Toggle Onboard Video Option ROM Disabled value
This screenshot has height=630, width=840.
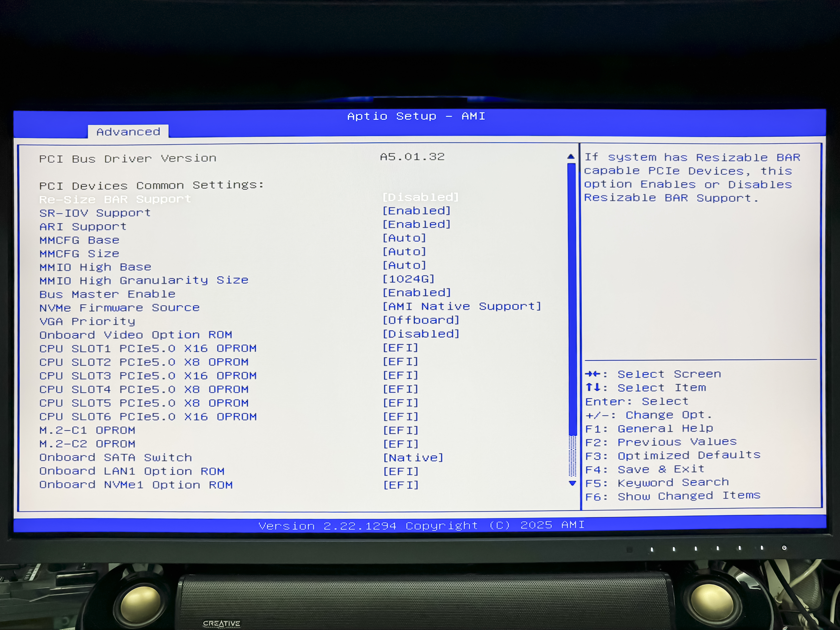(x=421, y=334)
